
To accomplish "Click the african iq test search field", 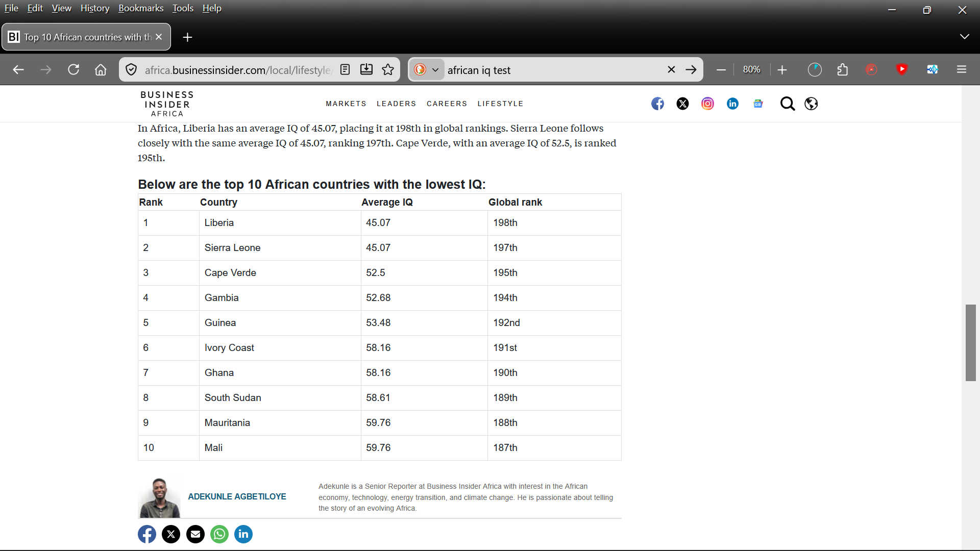I will [x=551, y=70].
